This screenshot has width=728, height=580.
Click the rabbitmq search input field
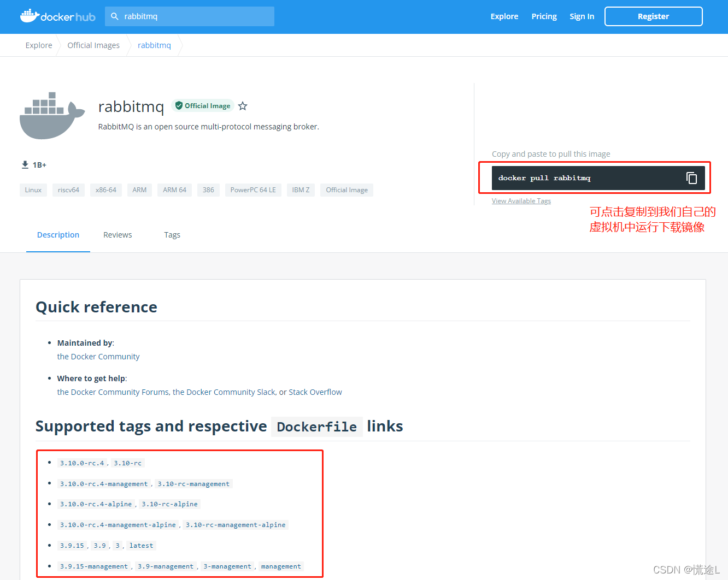190,16
